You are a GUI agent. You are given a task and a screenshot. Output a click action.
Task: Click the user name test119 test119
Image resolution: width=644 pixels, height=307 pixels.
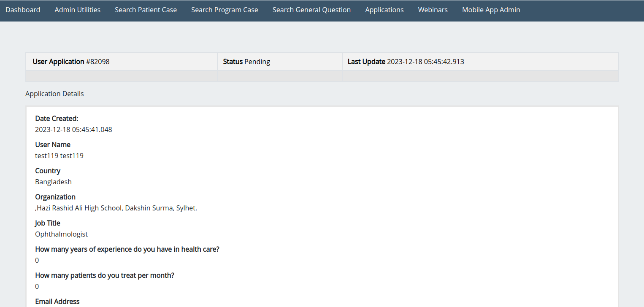click(59, 156)
